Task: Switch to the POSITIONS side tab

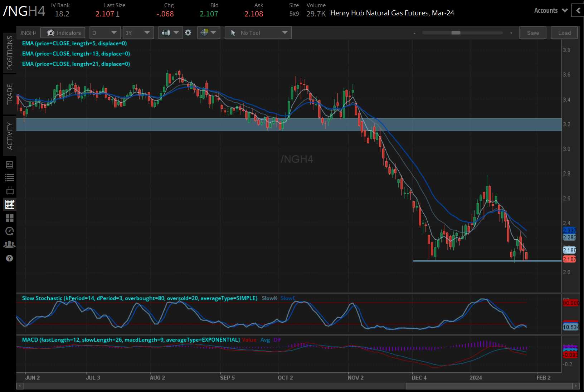Action: (10, 53)
